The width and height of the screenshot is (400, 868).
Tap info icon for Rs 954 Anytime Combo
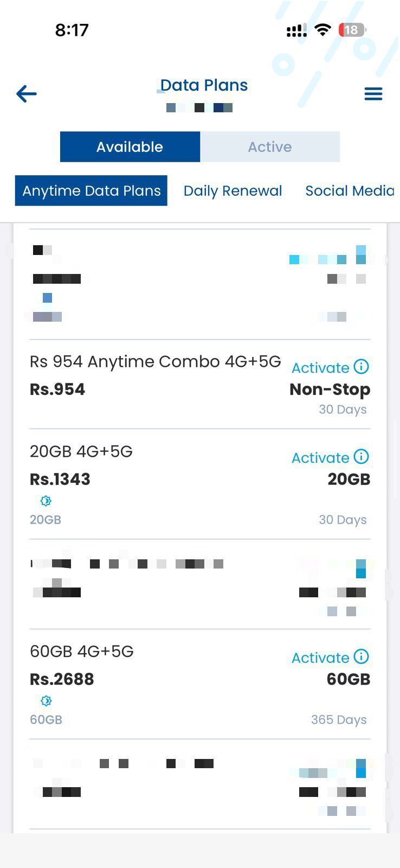pyautogui.click(x=361, y=367)
